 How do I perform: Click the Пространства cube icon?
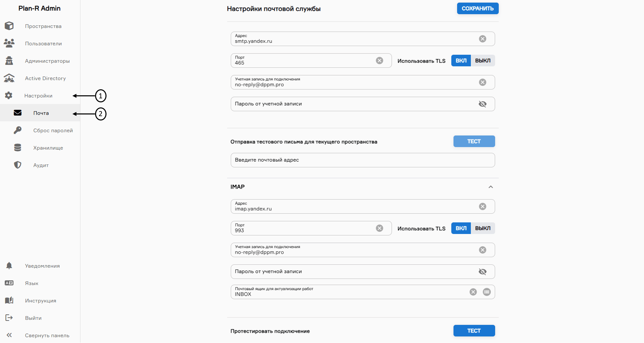tap(9, 26)
